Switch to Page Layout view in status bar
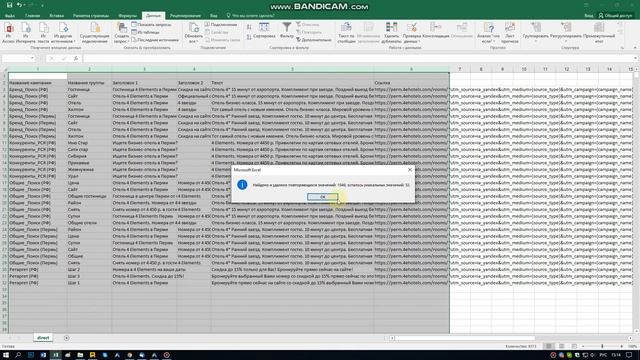Image resolution: width=640 pixels, height=360 pixels. 562,346
